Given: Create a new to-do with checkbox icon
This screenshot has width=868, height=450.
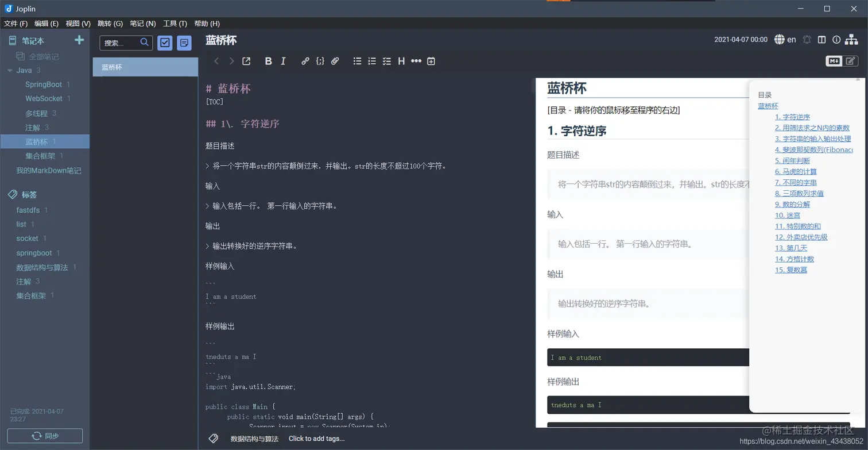Looking at the screenshot, I should tap(165, 43).
